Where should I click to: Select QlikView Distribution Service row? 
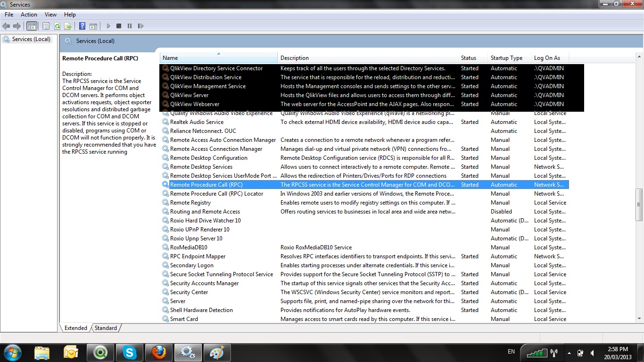364,77
